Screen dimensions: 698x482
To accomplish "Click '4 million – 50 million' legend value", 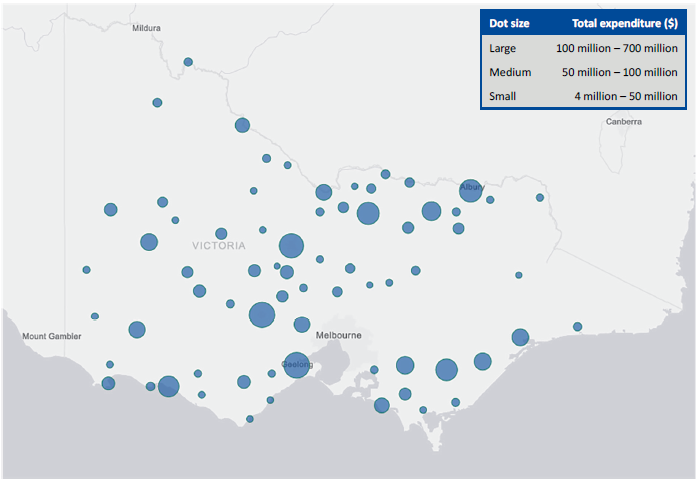I will (x=625, y=96).
